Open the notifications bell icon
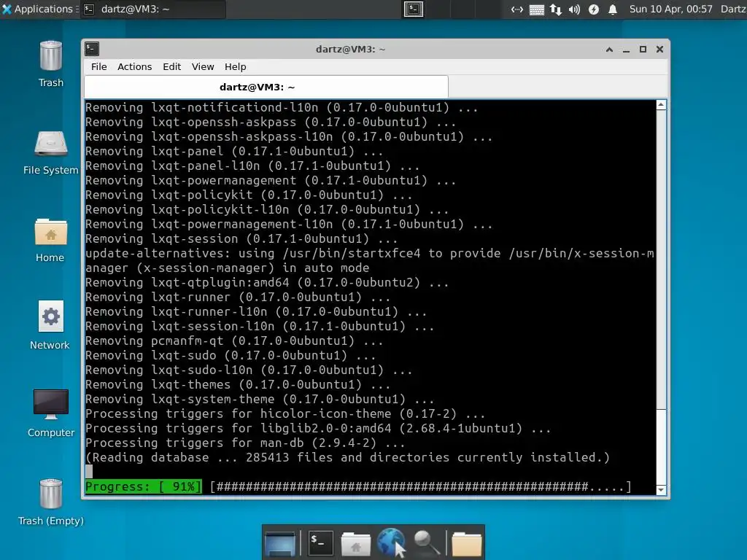 coord(613,9)
